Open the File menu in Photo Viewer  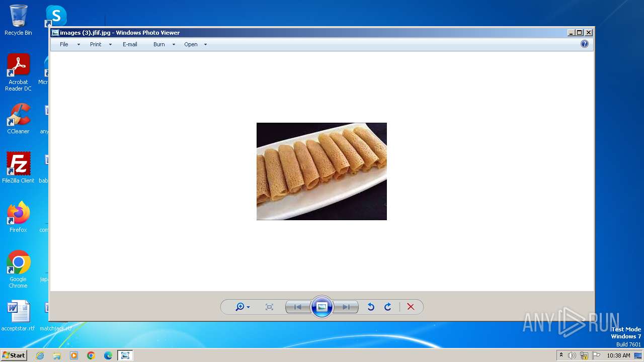[x=64, y=44]
